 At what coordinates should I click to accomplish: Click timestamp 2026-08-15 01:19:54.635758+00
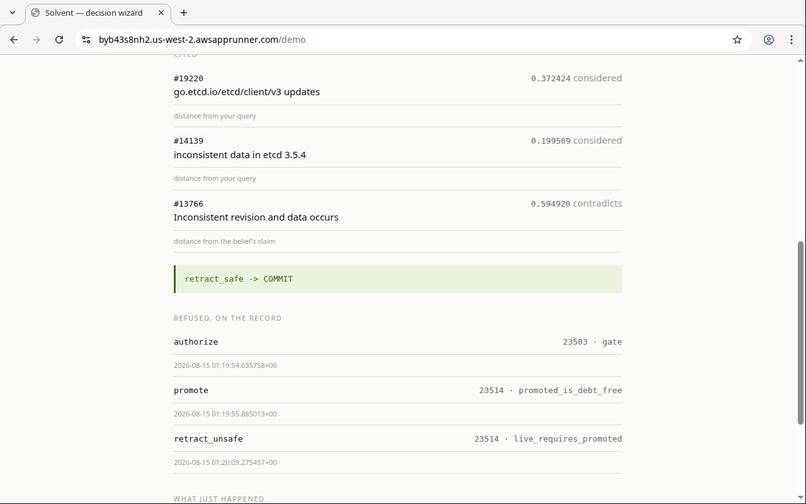point(225,366)
